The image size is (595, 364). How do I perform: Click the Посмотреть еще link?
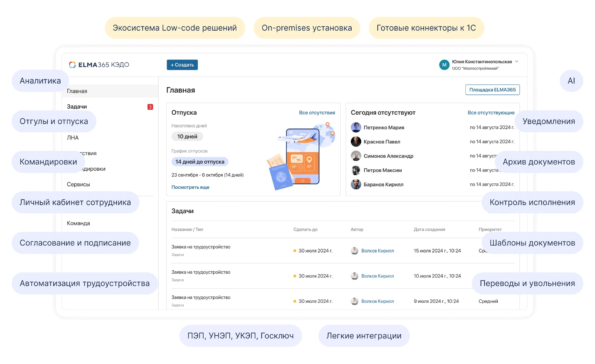tap(190, 187)
